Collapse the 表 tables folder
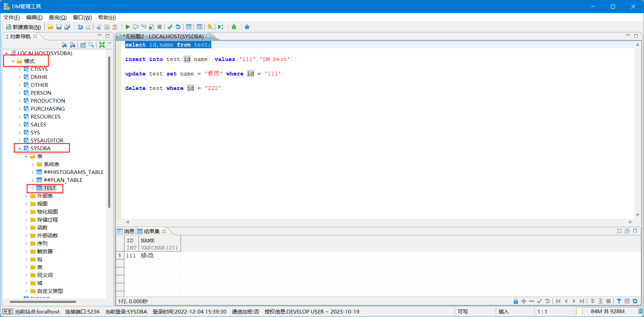 pyautogui.click(x=26, y=156)
